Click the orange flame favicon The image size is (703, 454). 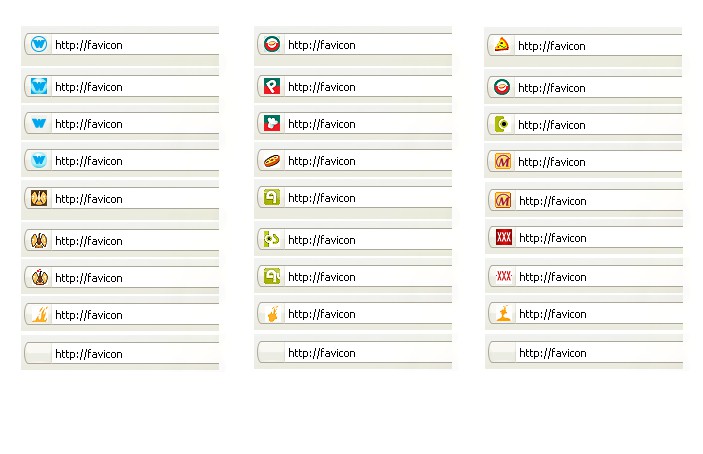click(x=39, y=315)
